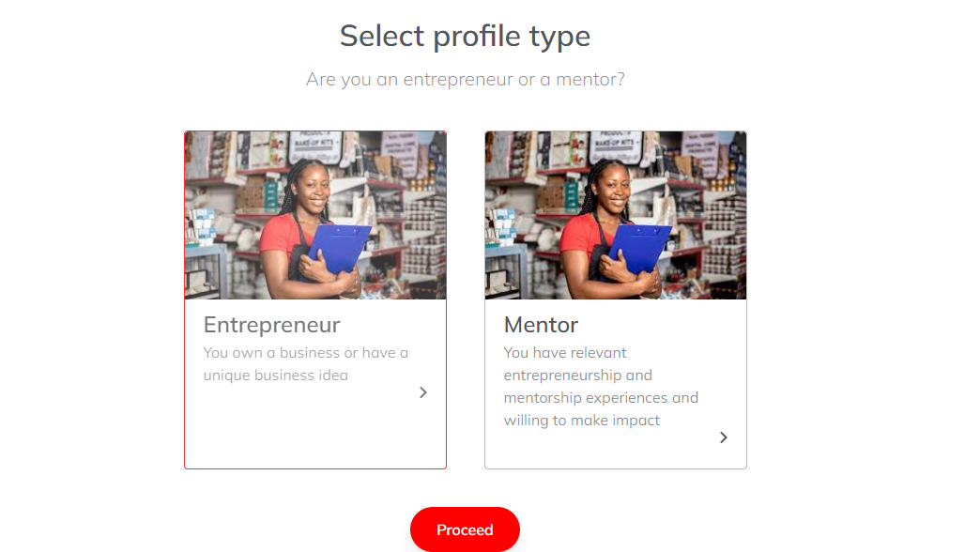The height and width of the screenshot is (552, 980).
Task: Click the 'You own a business' description
Action: 306,364
